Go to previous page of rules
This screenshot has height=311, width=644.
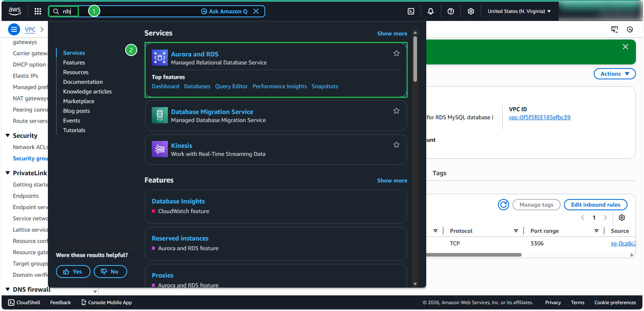click(583, 218)
